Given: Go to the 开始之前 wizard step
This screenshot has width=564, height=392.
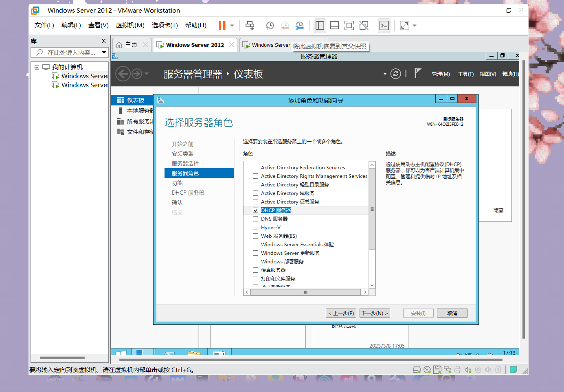Looking at the screenshot, I should [x=182, y=144].
